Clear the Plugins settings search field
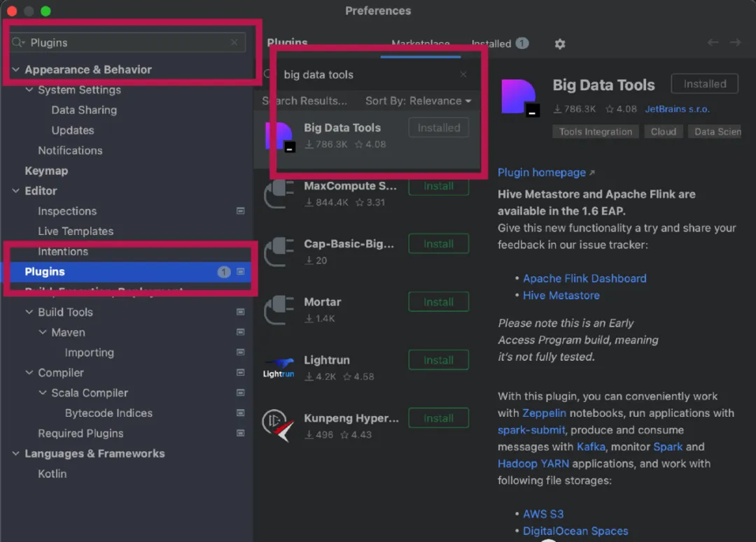This screenshot has width=756, height=542. [x=234, y=43]
